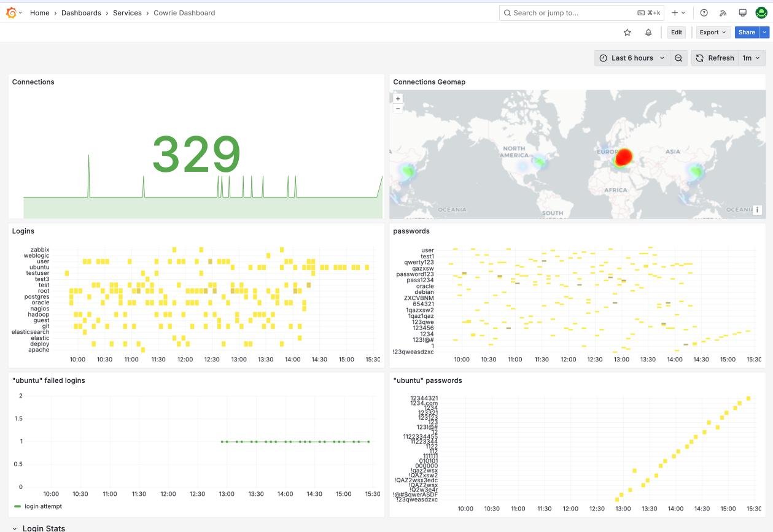Viewport: 773px width, 532px height.
Task: Mark dashboard as favorite with star icon
Action: click(x=627, y=33)
